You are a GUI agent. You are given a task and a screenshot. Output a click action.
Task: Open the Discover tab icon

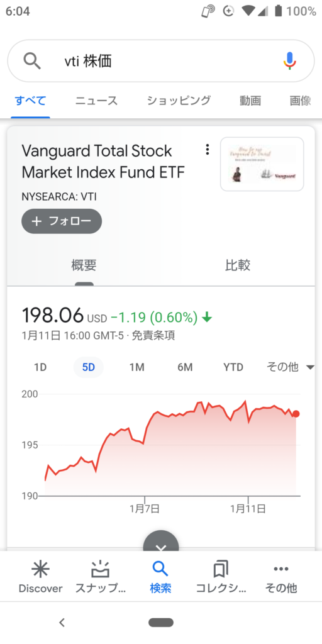pos(40,569)
